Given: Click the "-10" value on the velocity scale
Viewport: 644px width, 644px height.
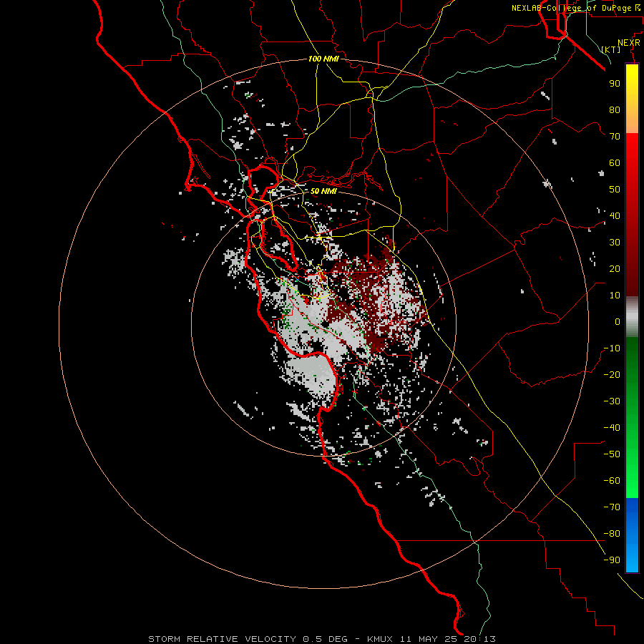Looking at the screenshot, I should pos(612,348).
